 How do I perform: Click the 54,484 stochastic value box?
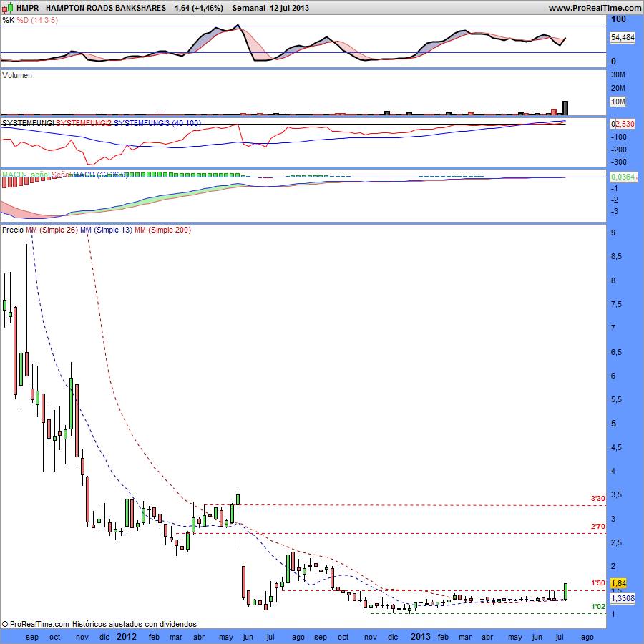coord(623,37)
